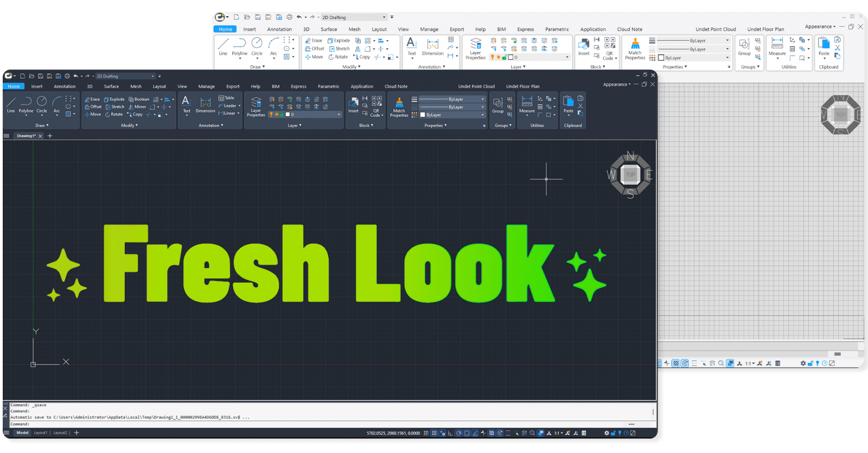
Task: Choose the Mirror tool in dark window
Action: [137, 107]
